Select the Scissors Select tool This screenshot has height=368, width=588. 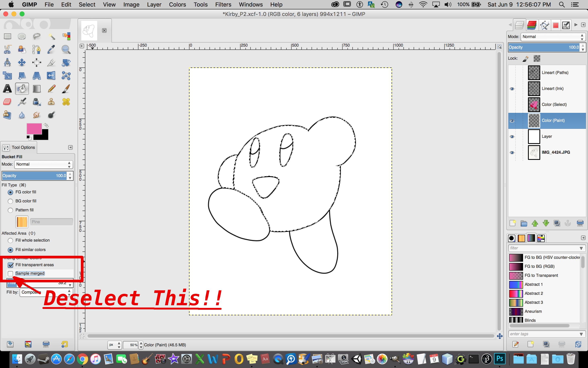tap(7, 49)
